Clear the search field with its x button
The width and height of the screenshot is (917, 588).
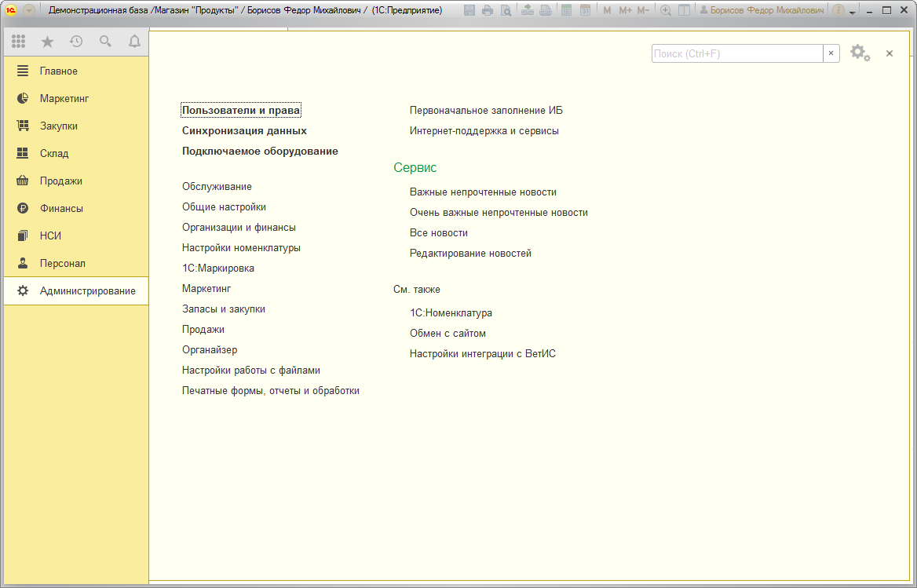click(x=831, y=53)
